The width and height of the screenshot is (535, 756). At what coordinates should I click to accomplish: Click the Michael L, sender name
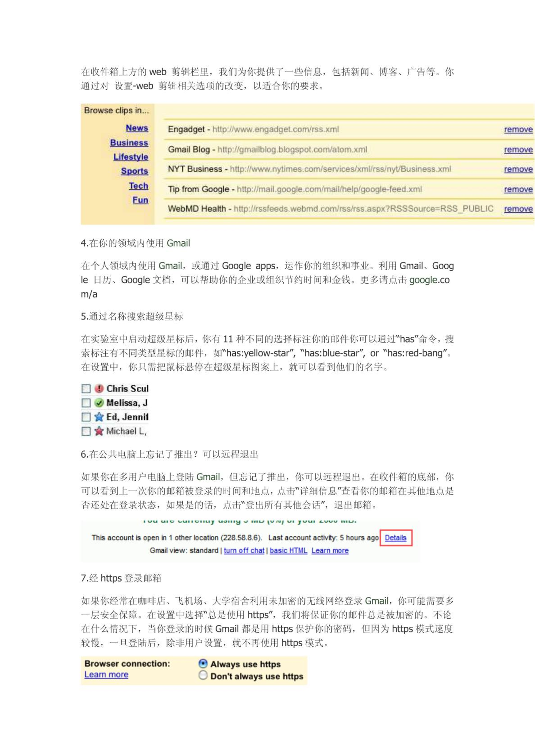(x=126, y=431)
